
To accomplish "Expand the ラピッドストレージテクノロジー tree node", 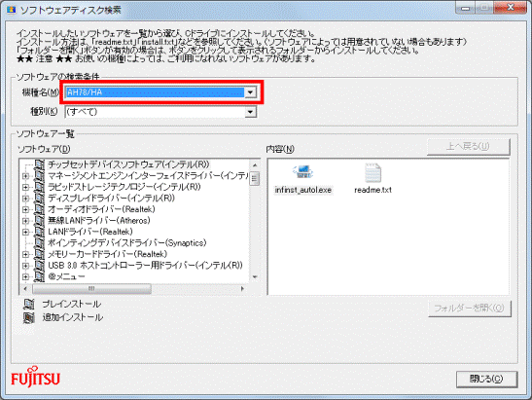I will 25,187.
